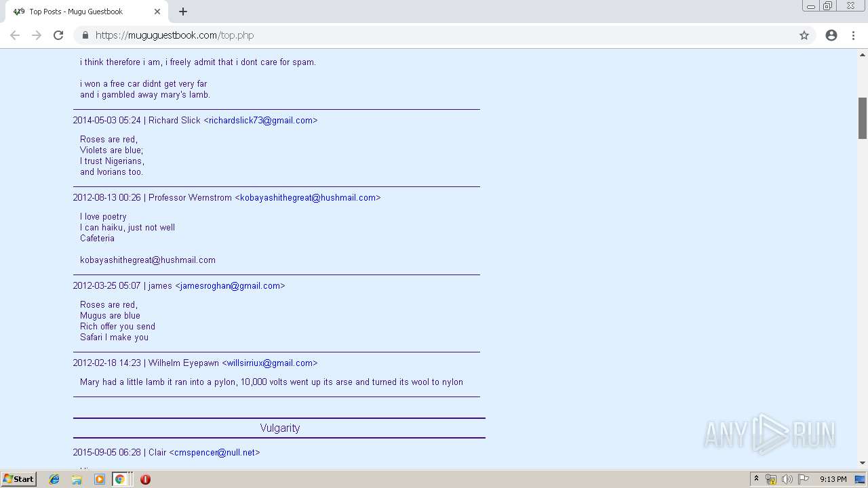
Task: Go back to the previous page
Action: (x=15, y=35)
